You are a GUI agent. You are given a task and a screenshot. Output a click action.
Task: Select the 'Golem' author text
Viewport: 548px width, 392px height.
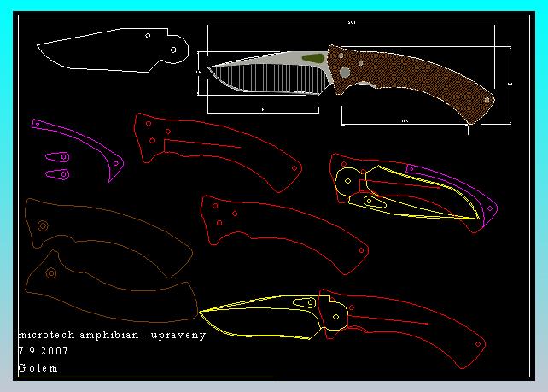click(38, 368)
